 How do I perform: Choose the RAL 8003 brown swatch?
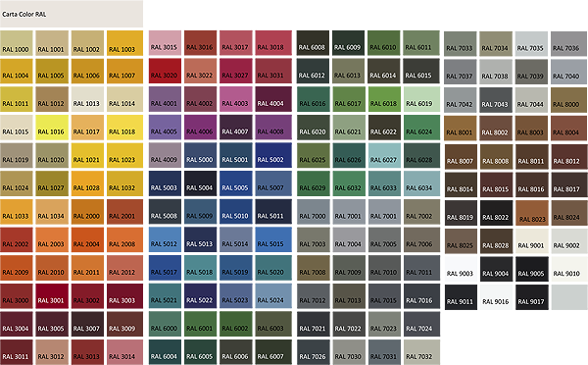click(x=531, y=129)
